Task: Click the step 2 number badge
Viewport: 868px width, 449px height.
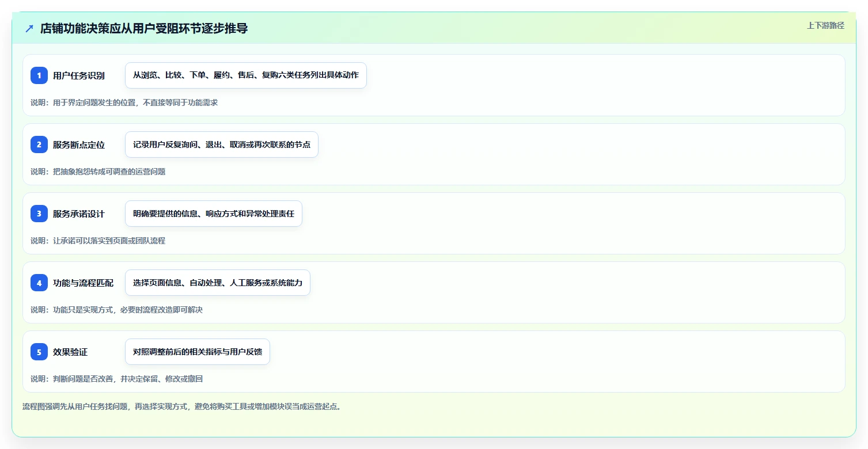Action: [x=39, y=144]
